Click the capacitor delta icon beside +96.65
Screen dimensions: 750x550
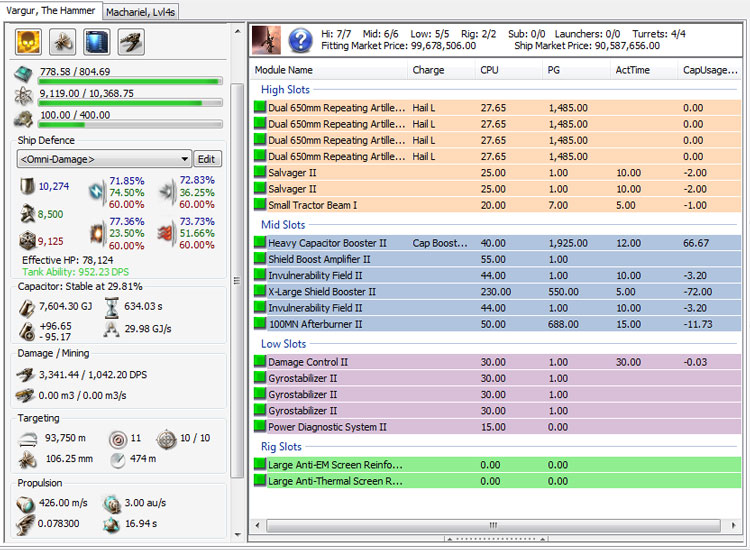click(27, 331)
